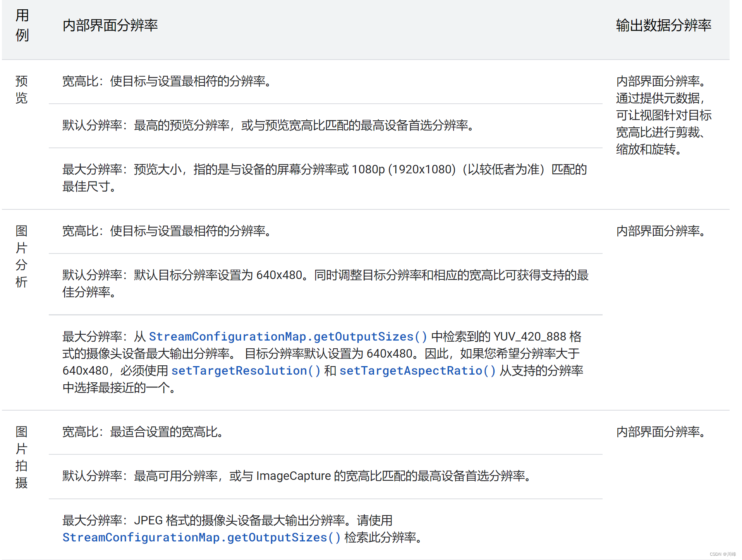Click the 图片分析 row's 宽高比 text
Screen dimensions: 742x560
167,231
